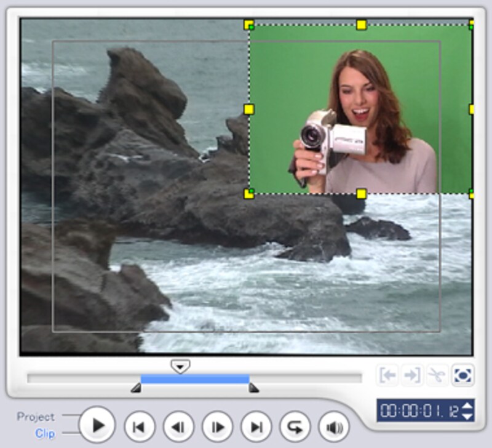The image size is (492, 448).
Task: Click the right trim handle marker
Action: point(253,388)
